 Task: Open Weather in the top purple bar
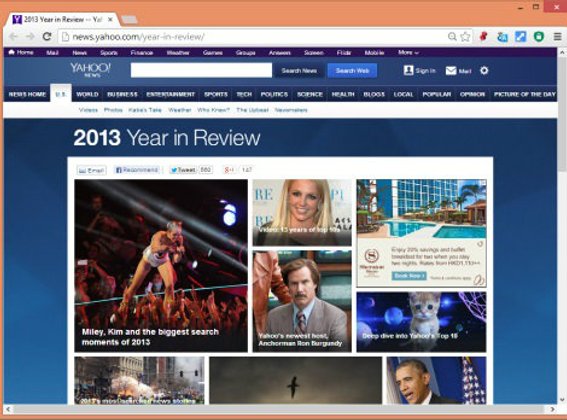point(178,53)
